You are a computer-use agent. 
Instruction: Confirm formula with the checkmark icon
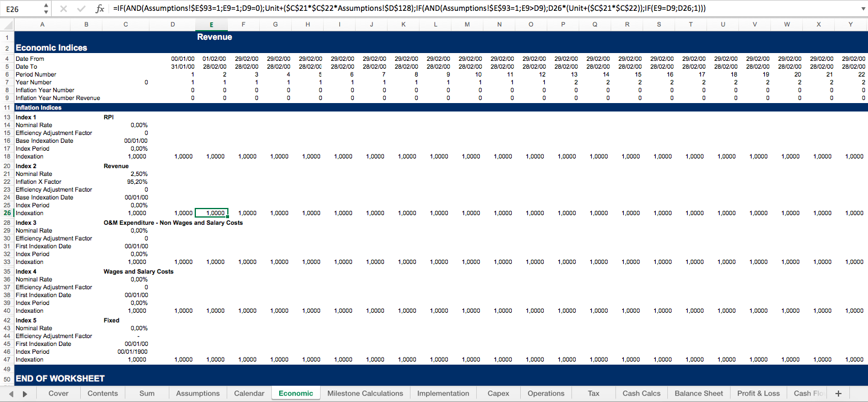(81, 9)
